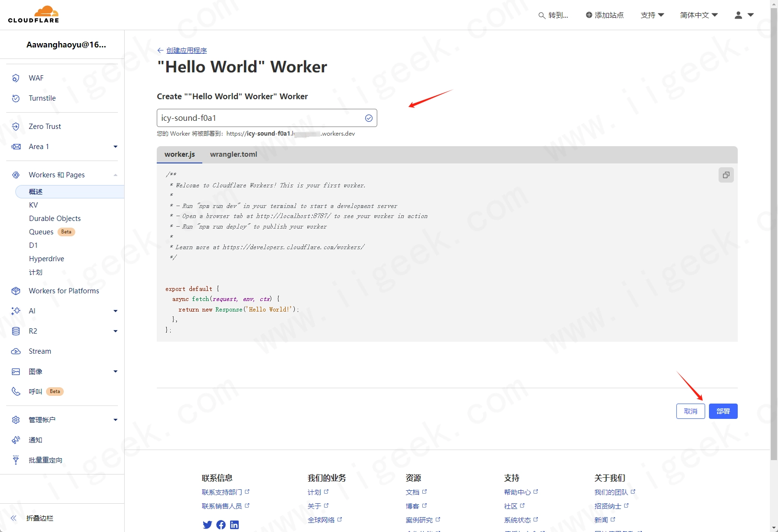The image size is (778, 532).
Task: Click 折叠边栏 collapse sidebar label
Action: pos(40,518)
